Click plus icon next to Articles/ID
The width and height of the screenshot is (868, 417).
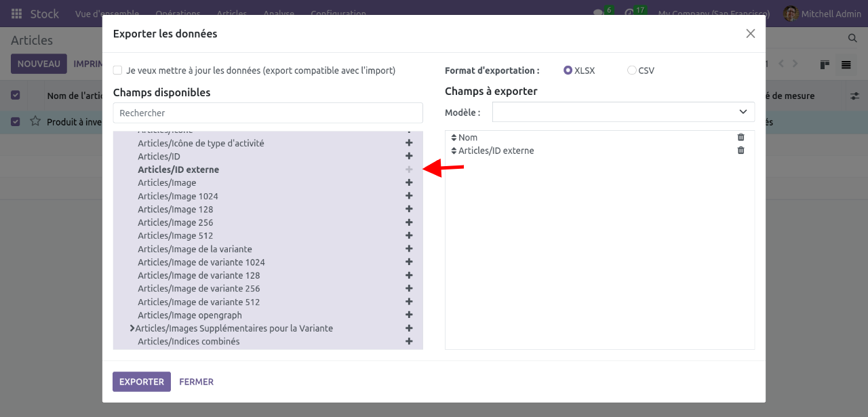click(x=409, y=156)
